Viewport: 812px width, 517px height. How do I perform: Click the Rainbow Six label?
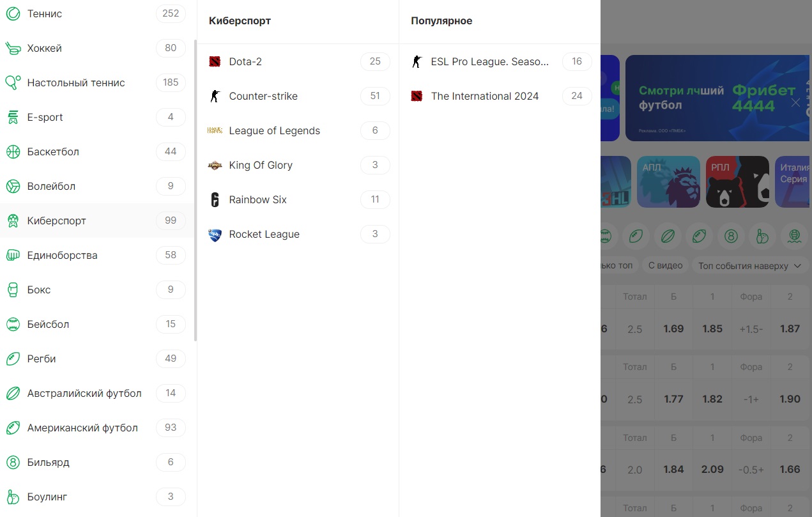258,199
